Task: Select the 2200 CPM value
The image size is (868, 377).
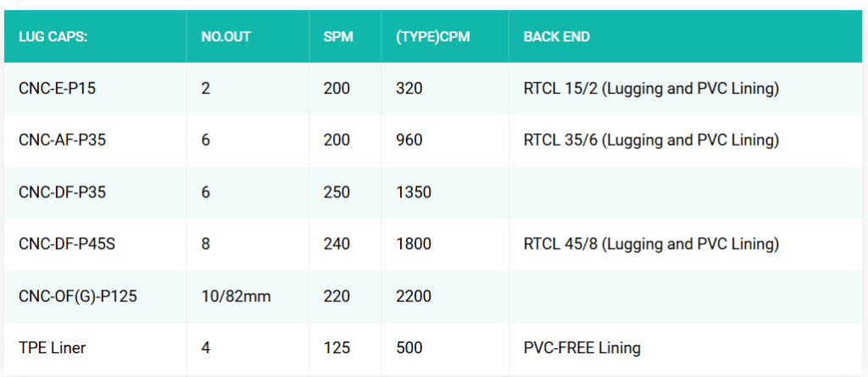Action: (414, 297)
